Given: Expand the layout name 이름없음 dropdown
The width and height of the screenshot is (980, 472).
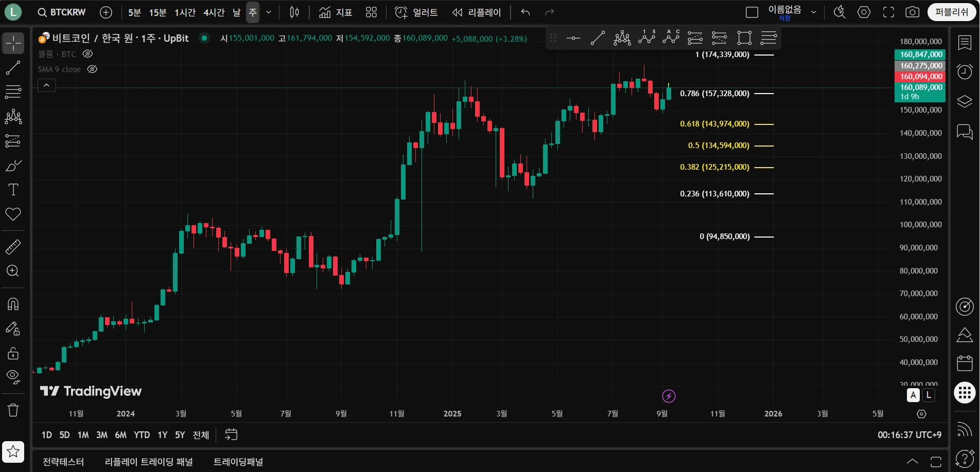Looking at the screenshot, I should pyautogui.click(x=813, y=12).
